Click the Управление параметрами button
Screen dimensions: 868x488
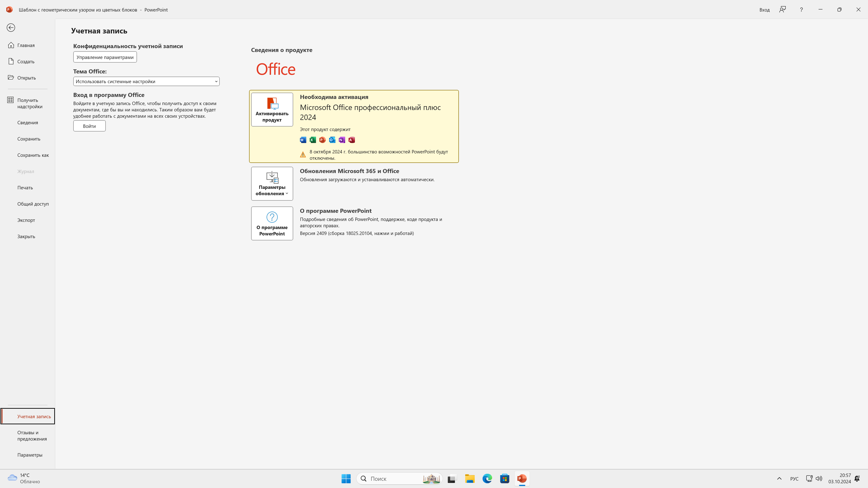pyautogui.click(x=105, y=57)
